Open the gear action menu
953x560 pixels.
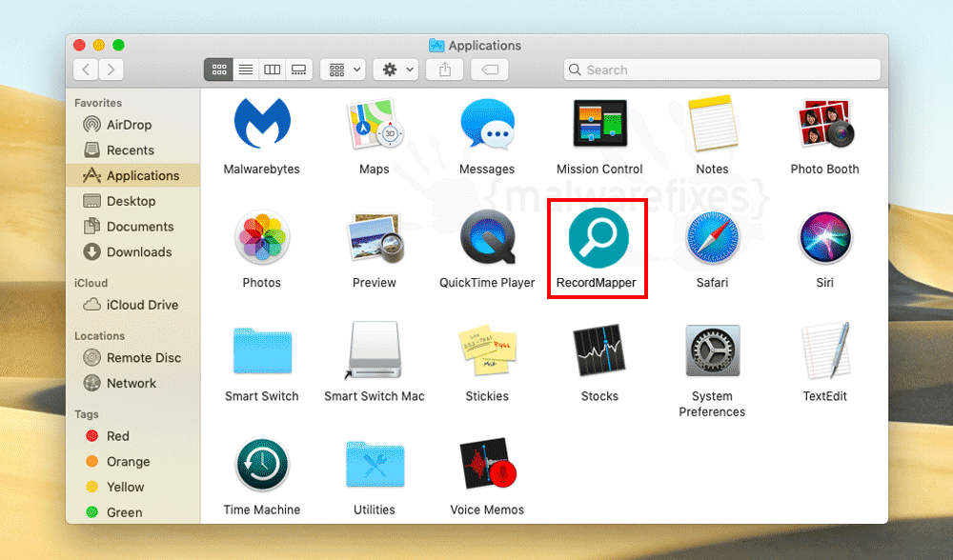395,70
